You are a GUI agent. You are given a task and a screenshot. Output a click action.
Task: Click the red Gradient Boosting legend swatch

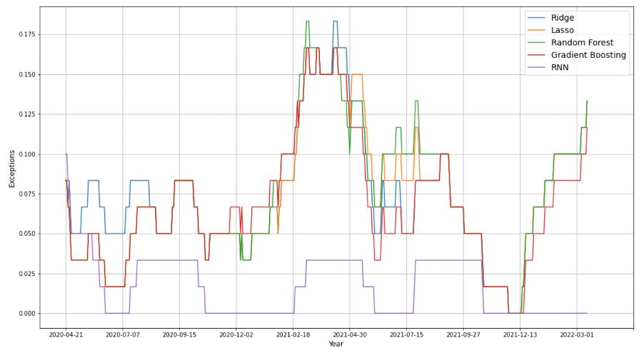pyautogui.click(x=536, y=55)
